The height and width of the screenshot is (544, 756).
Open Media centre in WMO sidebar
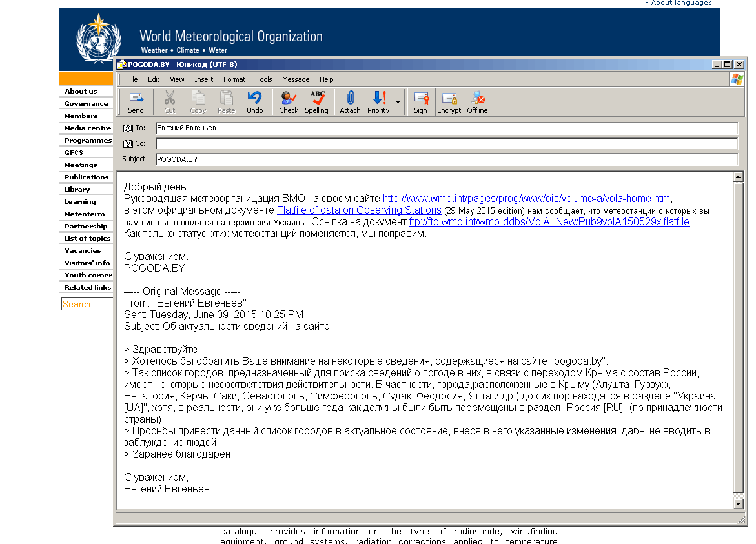(87, 128)
